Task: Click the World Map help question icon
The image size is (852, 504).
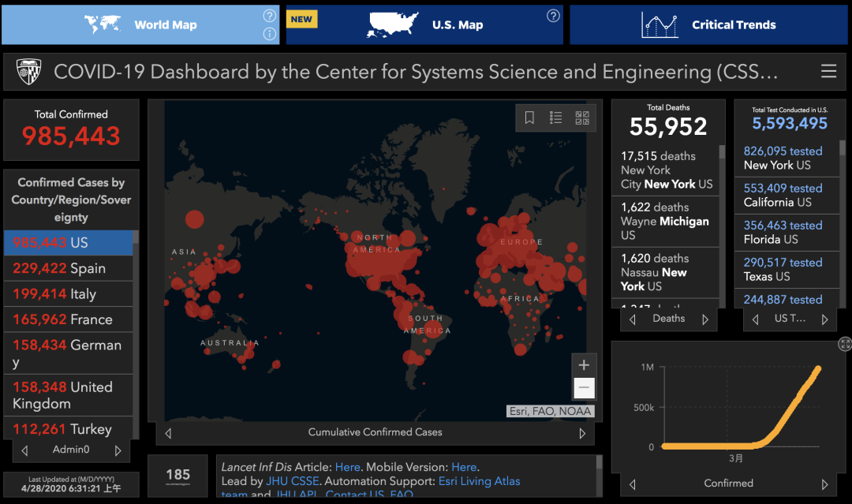Action: tap(269, 16)
